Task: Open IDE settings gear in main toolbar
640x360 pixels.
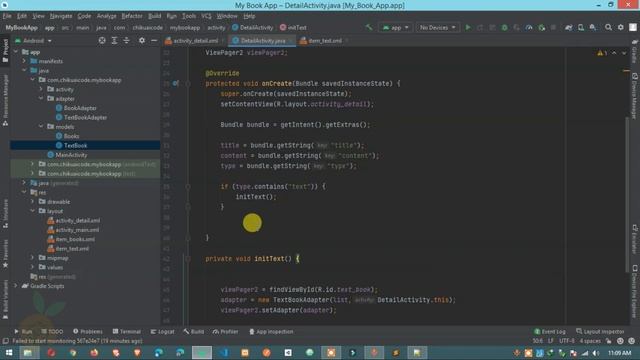Action: [620, 27]
